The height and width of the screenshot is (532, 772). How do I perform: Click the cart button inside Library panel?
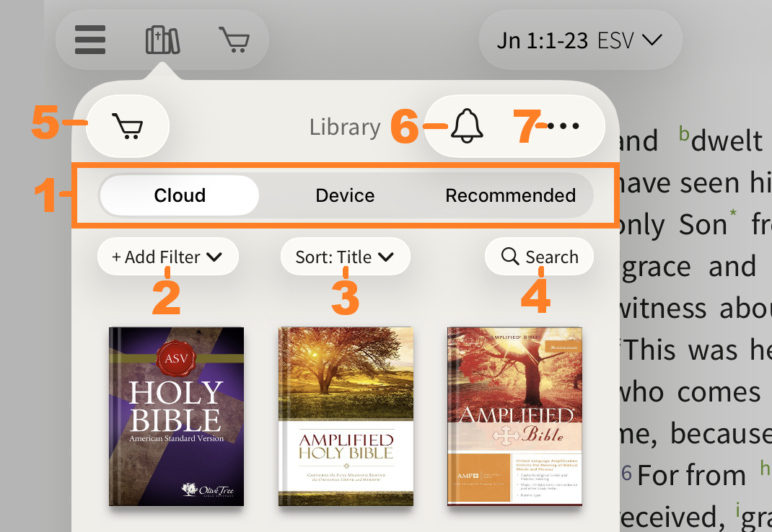[128, 127]
